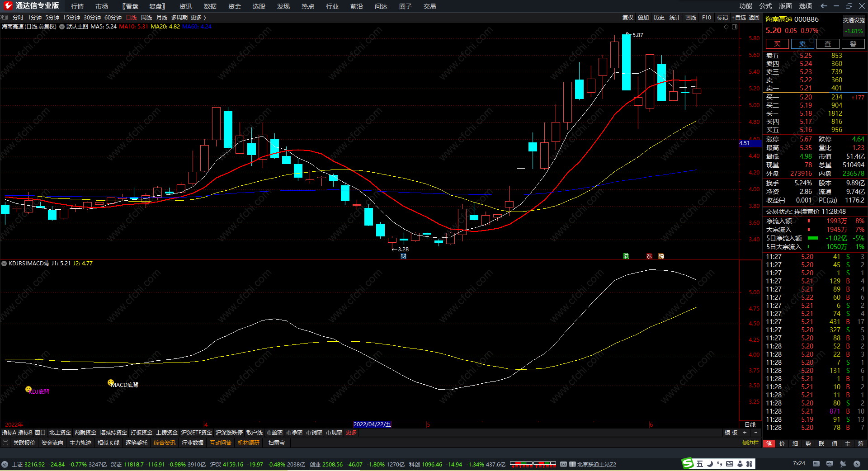The height and width of the screenshot is (471, 868).
Task: Switch chart to 月线 monthly period
Action: (162, 17)
